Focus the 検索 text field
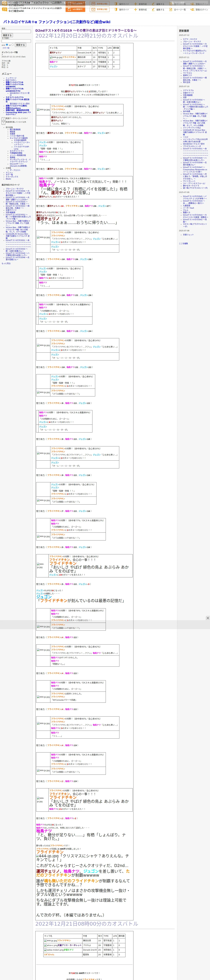210x980 pixels. pos(16,31)
